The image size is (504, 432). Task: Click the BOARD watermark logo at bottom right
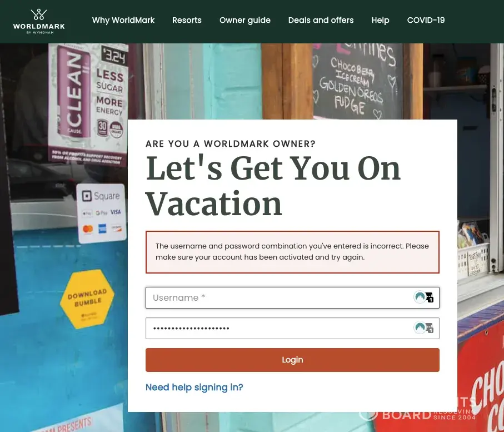coord(418,413)
